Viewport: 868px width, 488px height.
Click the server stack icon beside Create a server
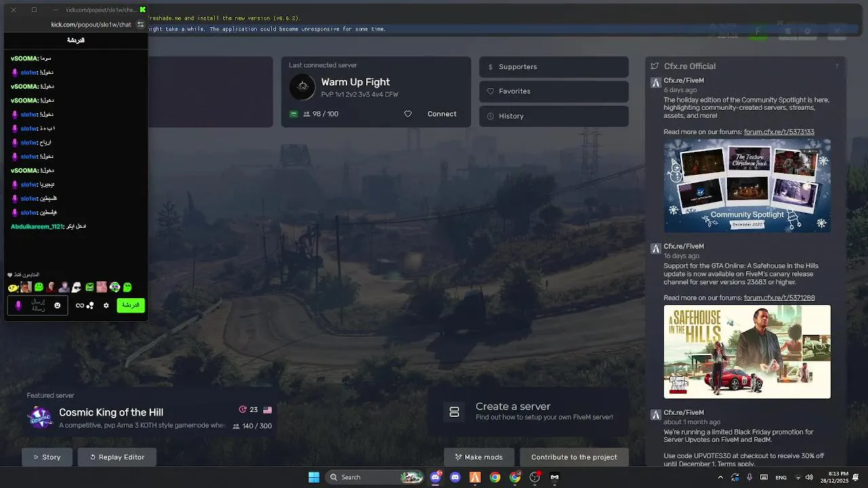pyautogui.click(x=454, y=412)
